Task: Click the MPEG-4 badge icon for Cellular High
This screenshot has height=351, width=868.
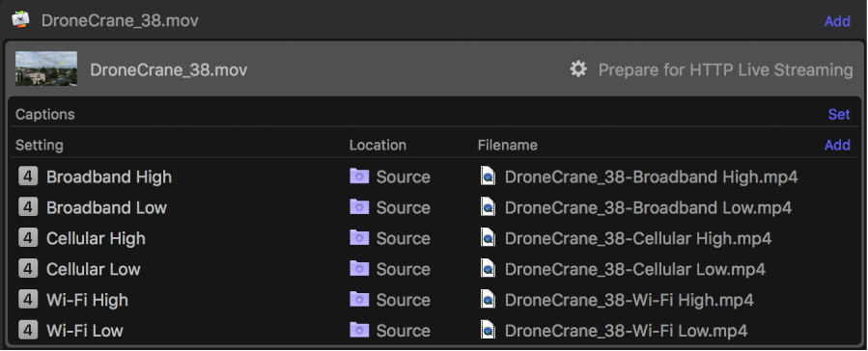Action: click(x=28, y=238)
